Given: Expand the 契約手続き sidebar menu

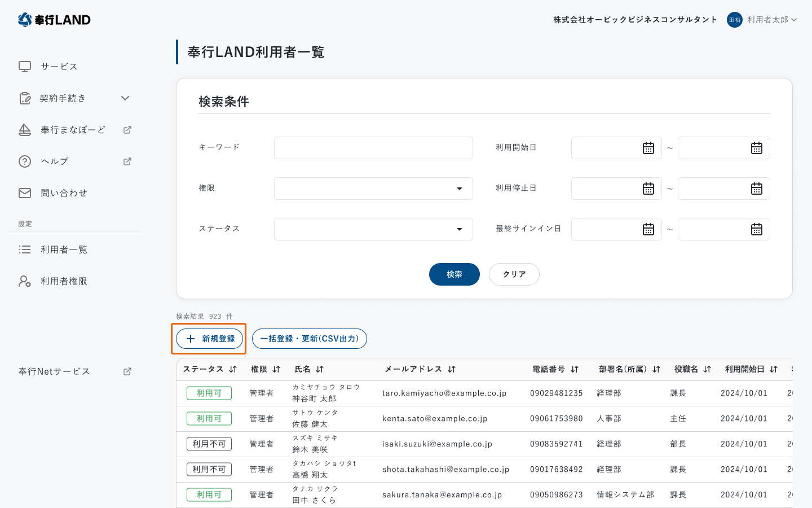Looking at the screenshot, I should 125,98.
